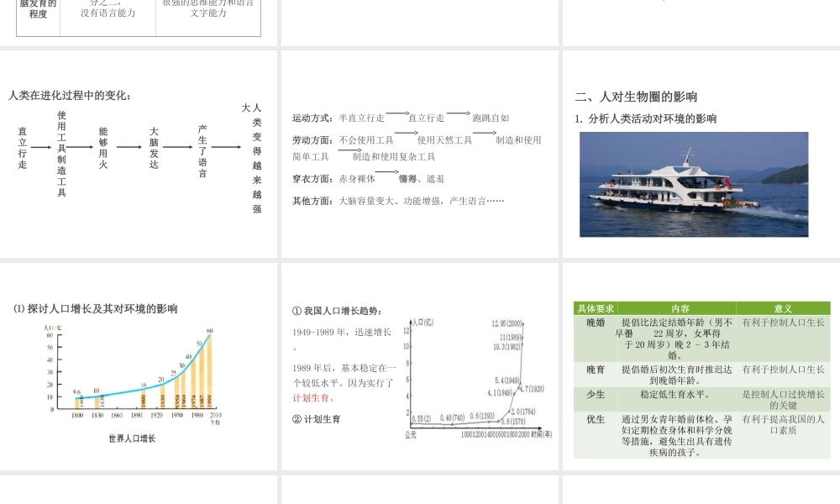Viewport: 840px width, 504px height.
Task: Click the text 跑跳自如
Action: (x=491, y=118)
